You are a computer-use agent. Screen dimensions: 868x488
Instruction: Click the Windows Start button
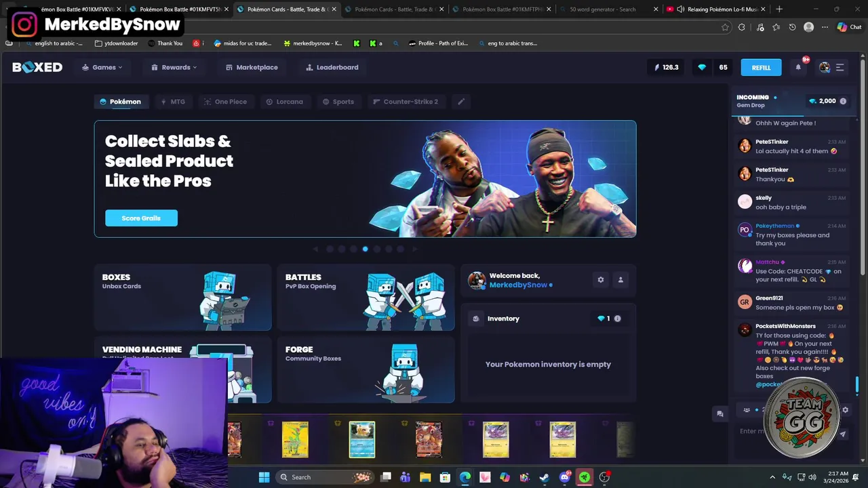264,477
